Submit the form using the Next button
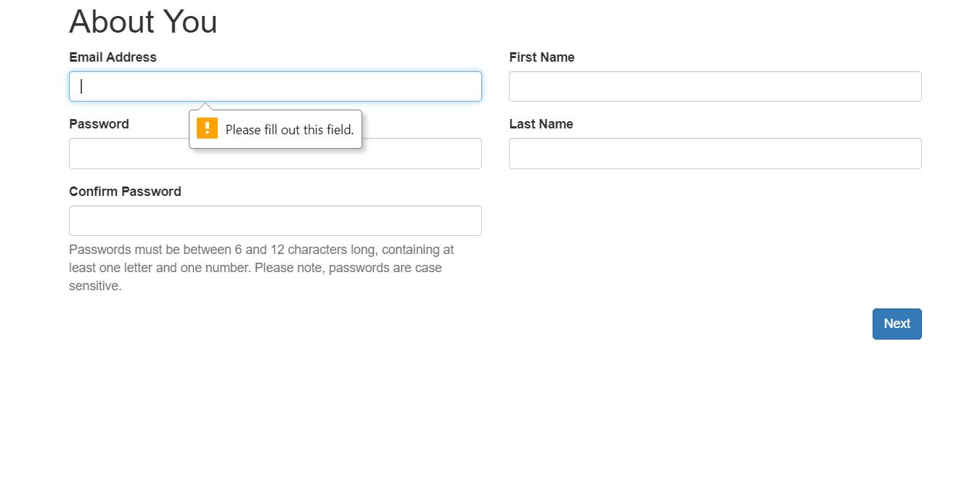 point(897,324)
